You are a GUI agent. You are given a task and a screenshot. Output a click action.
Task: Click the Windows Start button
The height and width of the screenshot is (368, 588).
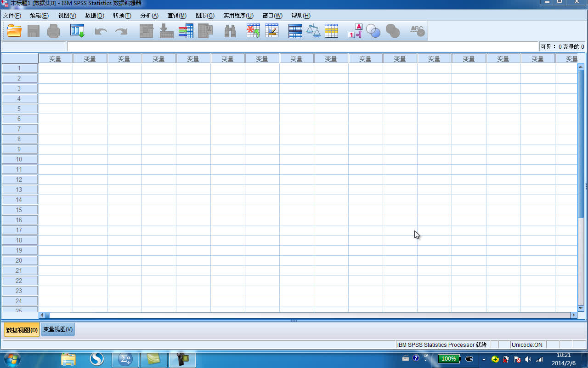[x=11, y=359]
